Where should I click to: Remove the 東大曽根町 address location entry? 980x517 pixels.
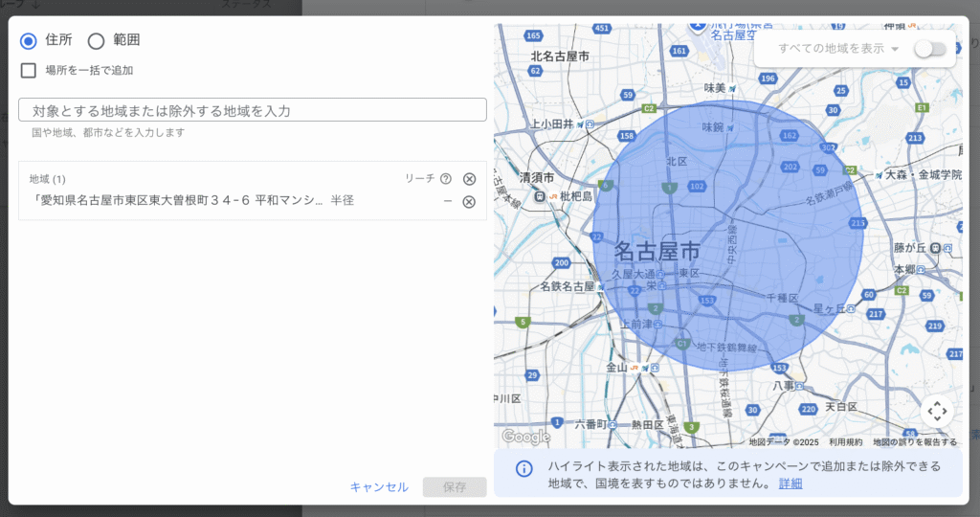(x=469, y=201)
